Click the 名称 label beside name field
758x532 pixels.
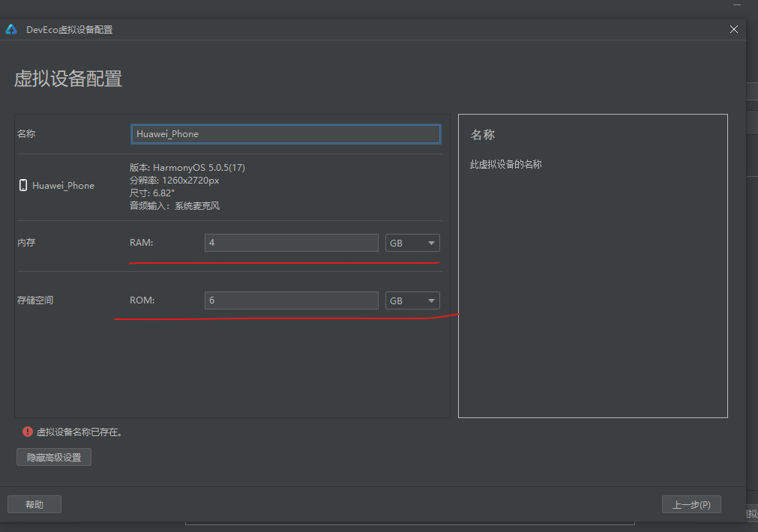click(26, 134)
